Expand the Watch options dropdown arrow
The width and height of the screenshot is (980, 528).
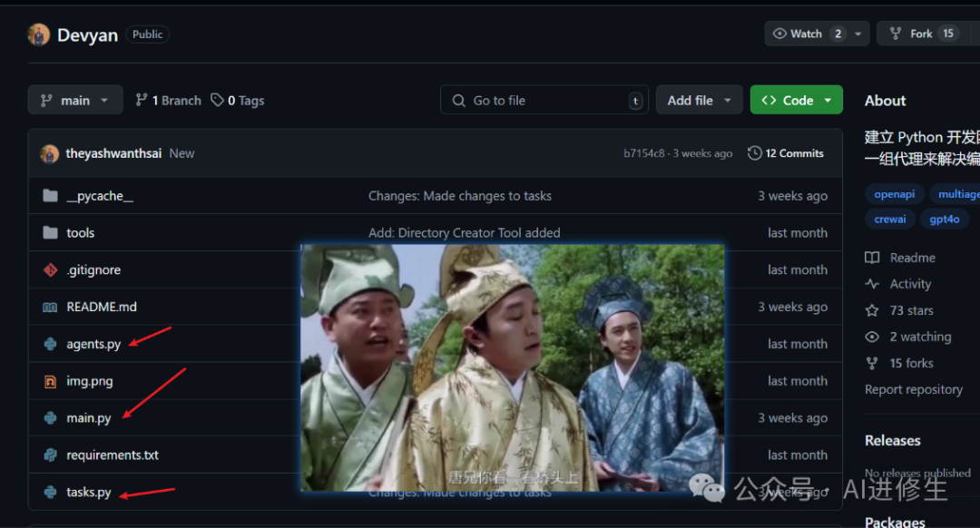pos(858,34)
